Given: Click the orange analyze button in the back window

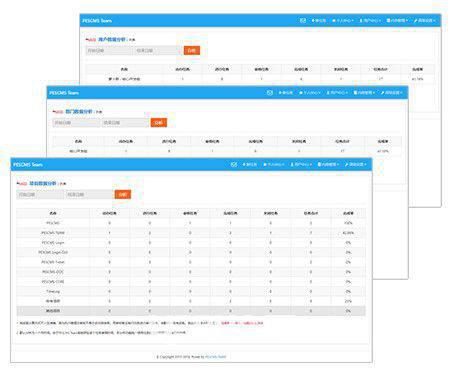Looking at the screenshot, I should tap(192, 50).
